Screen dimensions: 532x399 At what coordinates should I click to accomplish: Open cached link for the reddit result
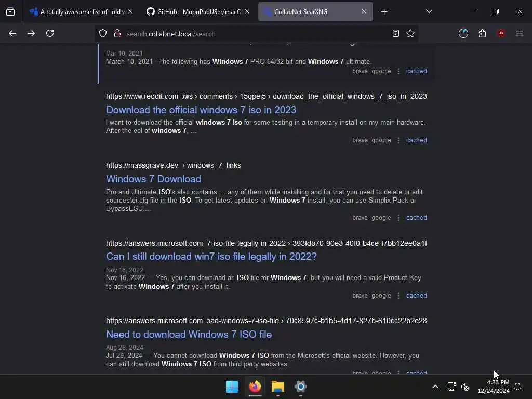[x=417, y=140]
